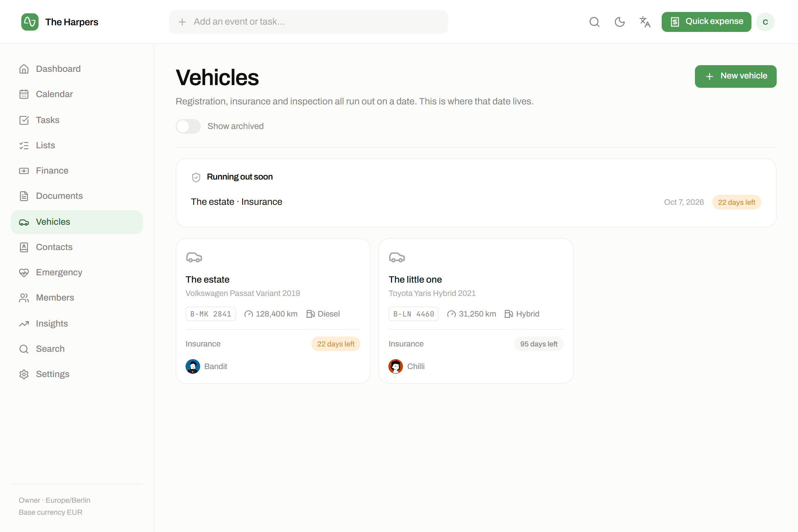Click the Finance banknote icon
This screenshot has height=532, width=798.
pyautogui.click(x=24, y=171)
